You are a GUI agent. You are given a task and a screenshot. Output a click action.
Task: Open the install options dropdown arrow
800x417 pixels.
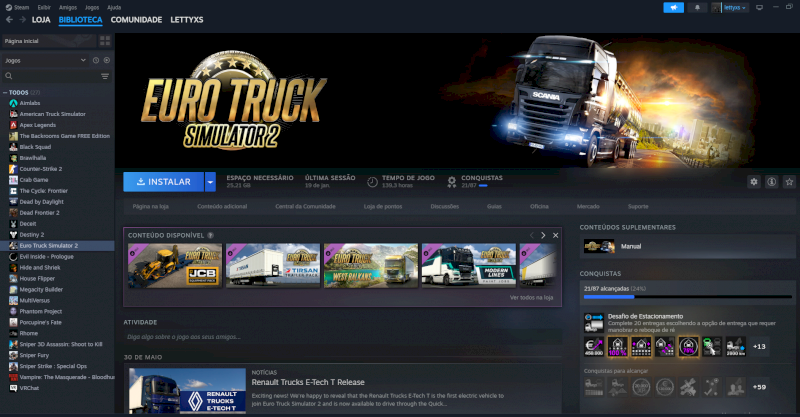tap(210, 182)
